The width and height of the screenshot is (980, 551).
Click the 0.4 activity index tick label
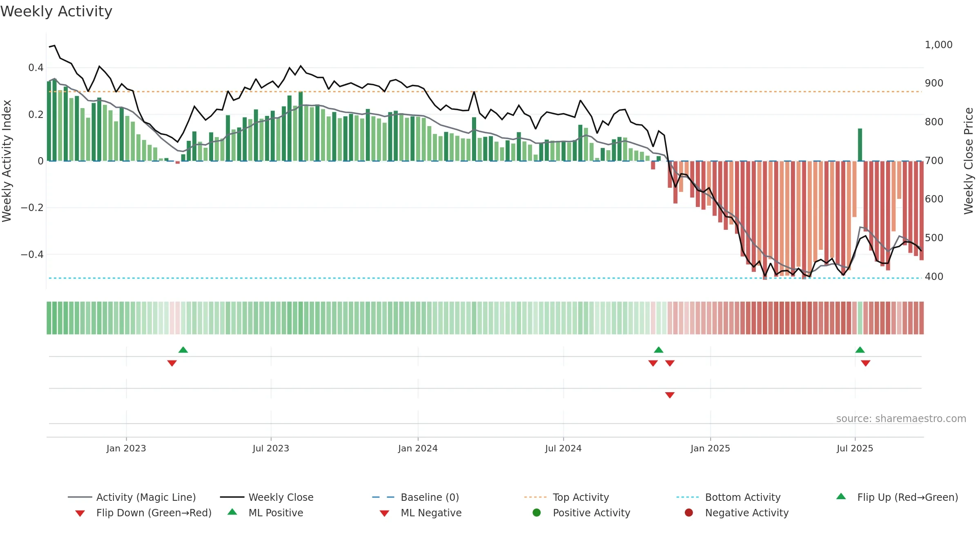pos(36,67)
